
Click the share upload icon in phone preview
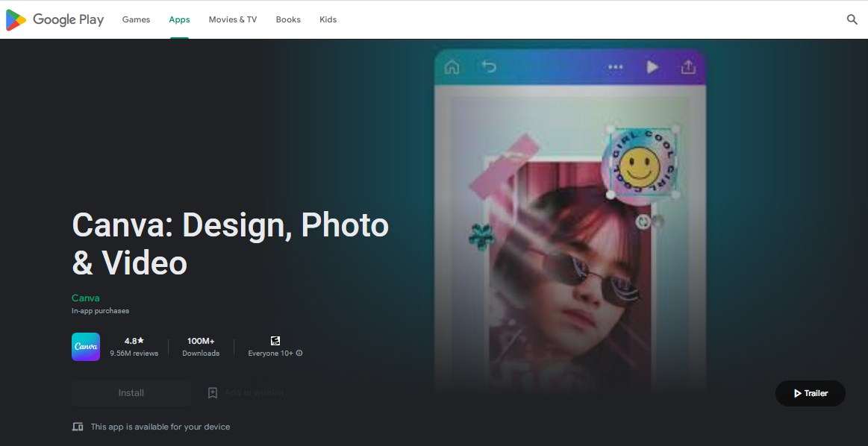tap(687, 67)
